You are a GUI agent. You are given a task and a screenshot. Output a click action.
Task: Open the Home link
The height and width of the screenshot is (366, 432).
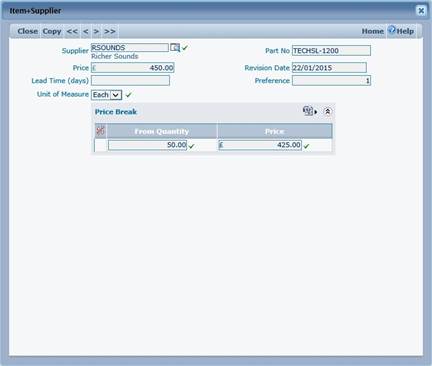click(373, 31)
